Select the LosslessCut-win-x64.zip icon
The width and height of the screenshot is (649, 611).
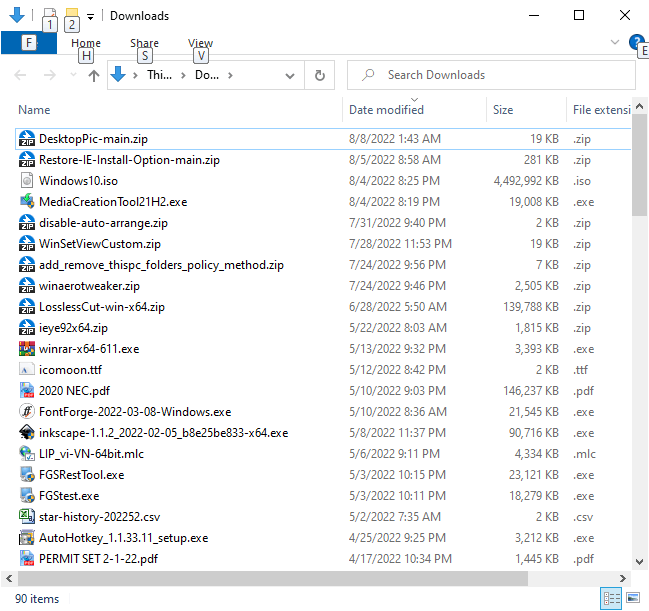point(27,307)
